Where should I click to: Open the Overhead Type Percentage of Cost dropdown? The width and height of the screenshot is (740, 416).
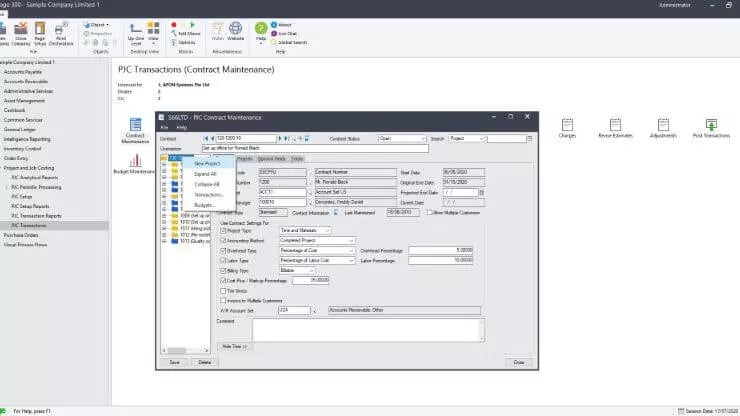coord(317,250)
